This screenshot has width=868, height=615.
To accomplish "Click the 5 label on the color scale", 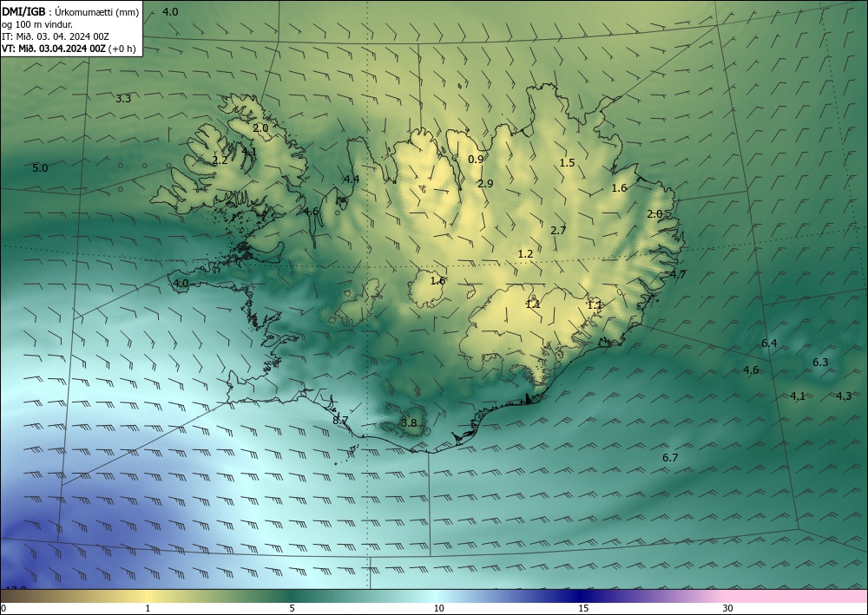I will [292, 609].
